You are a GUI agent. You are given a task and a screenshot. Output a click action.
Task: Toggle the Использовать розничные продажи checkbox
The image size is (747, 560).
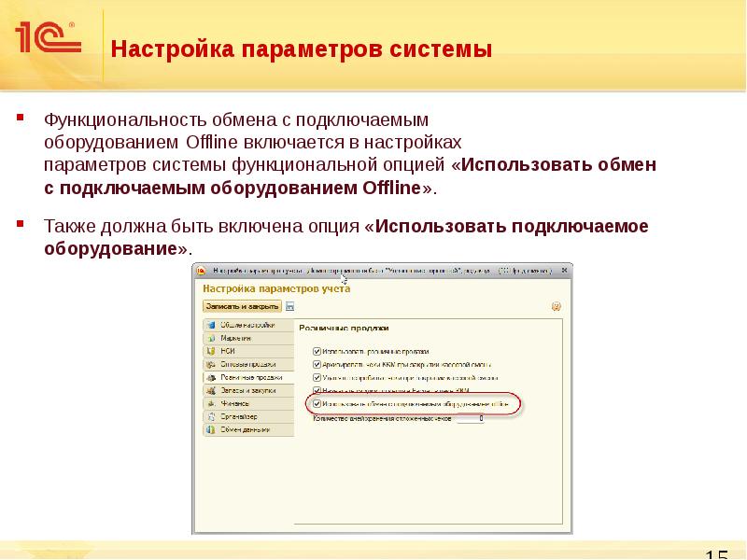pyautogui.click(x=317, y=350)
